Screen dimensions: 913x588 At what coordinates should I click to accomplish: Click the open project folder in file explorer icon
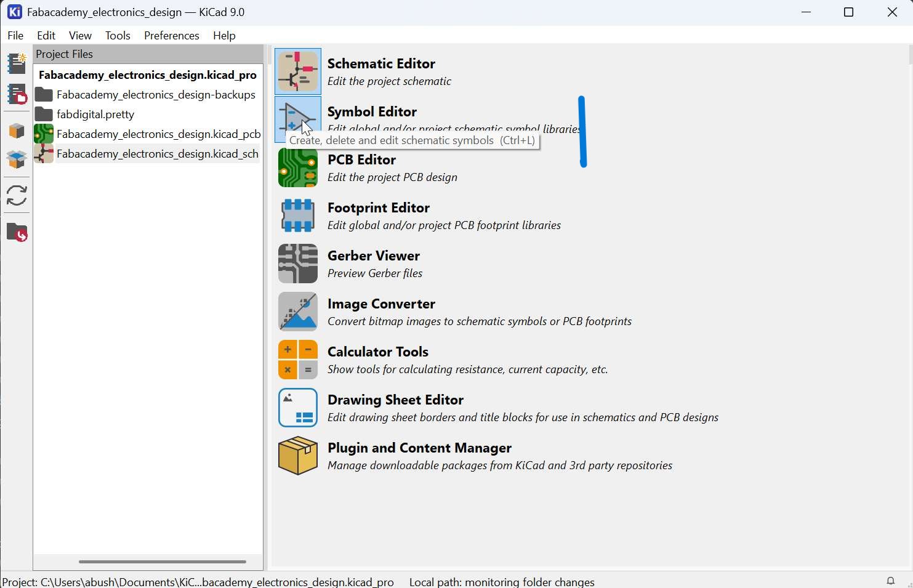coord(17,232)
